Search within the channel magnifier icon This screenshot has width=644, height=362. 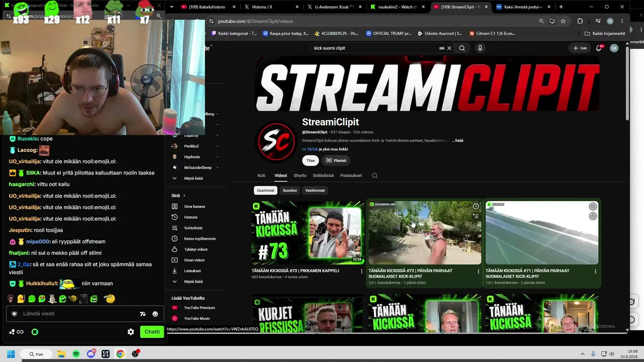coord(374,175)
